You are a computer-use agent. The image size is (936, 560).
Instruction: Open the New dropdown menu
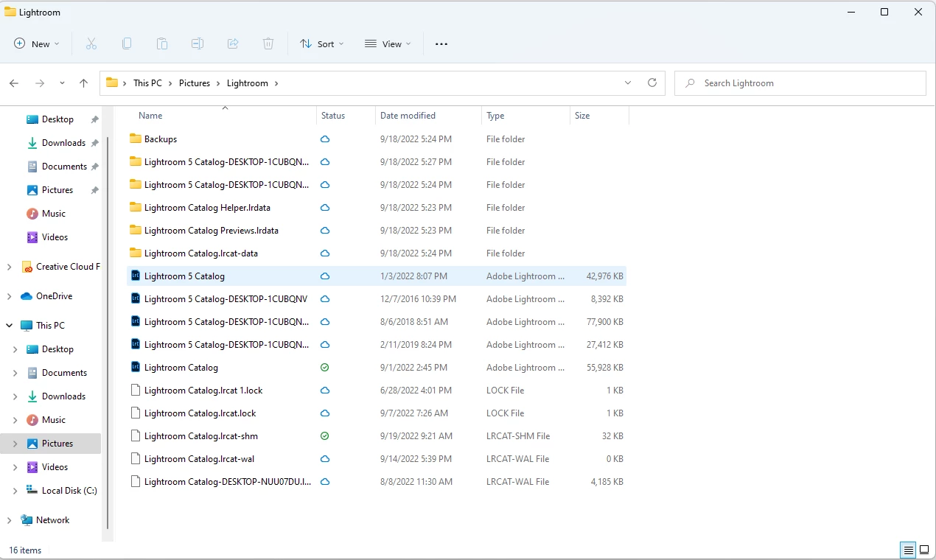37,44
